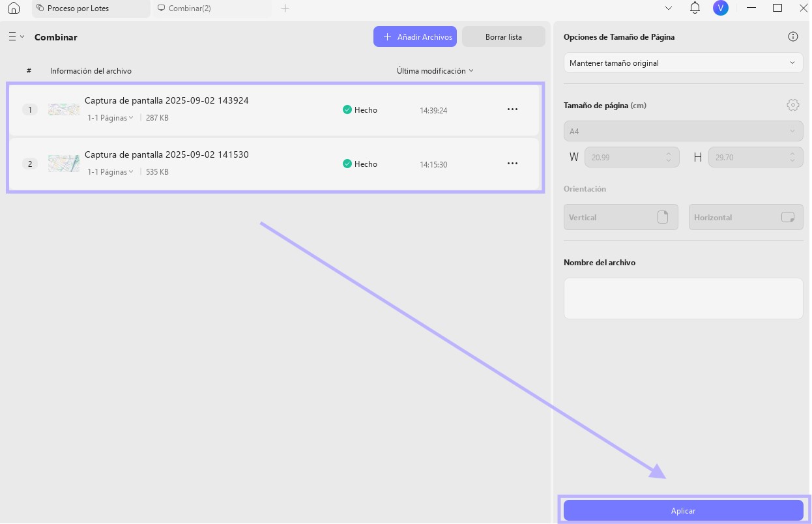Maximize the window
The height and width of the screenshot is (524, 812).
tap(777, 8)
